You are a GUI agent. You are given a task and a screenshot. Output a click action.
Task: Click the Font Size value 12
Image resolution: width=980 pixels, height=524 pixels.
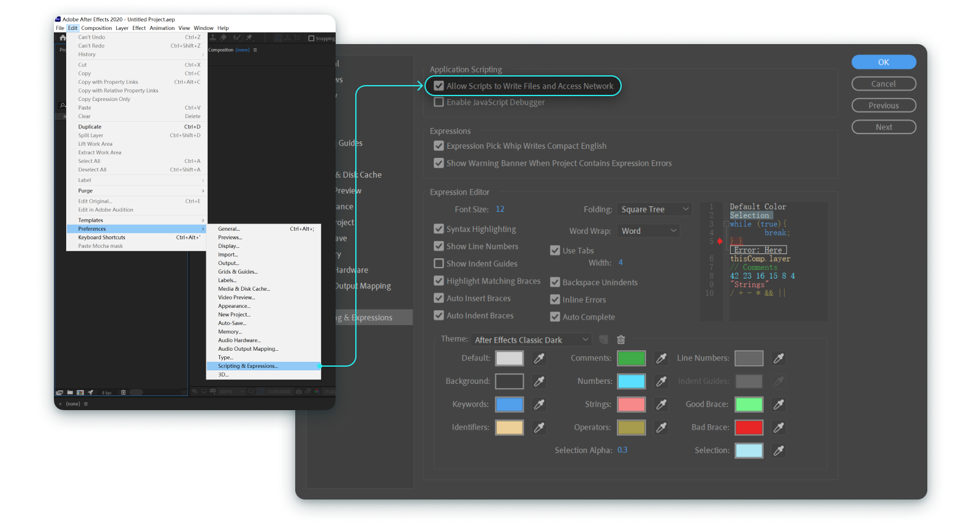click(x=500, y=209)
